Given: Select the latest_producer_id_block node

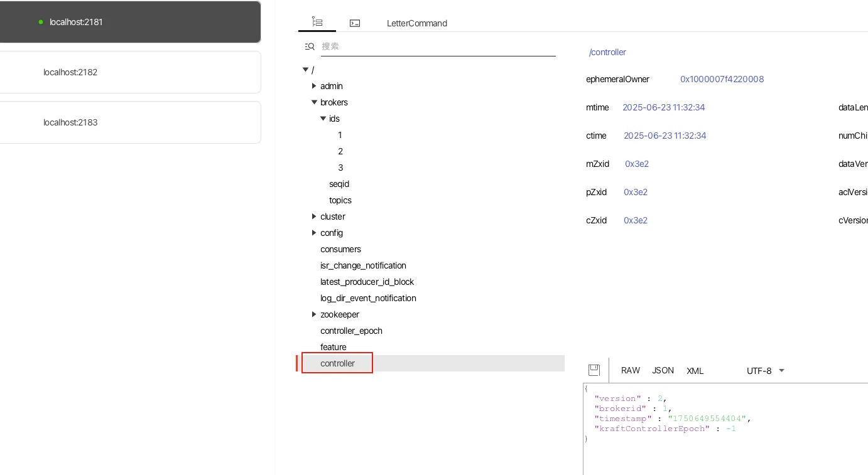Looking at the screenshot, I should pos(367,282).
